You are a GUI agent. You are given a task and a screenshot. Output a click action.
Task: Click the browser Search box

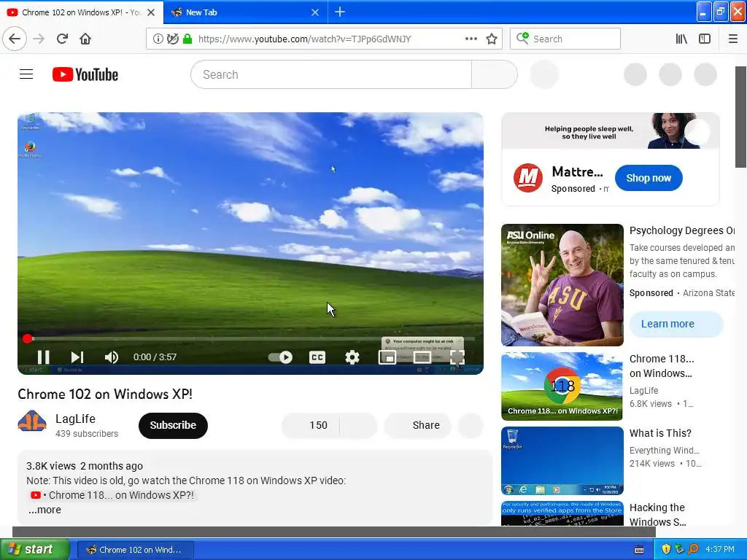click(565, 39)
